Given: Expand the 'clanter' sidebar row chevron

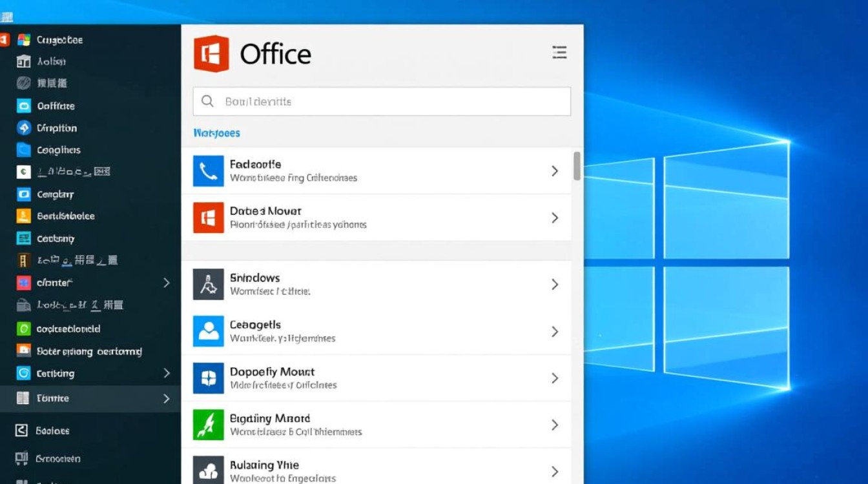Looking at the screenshot, I should 167,283.
